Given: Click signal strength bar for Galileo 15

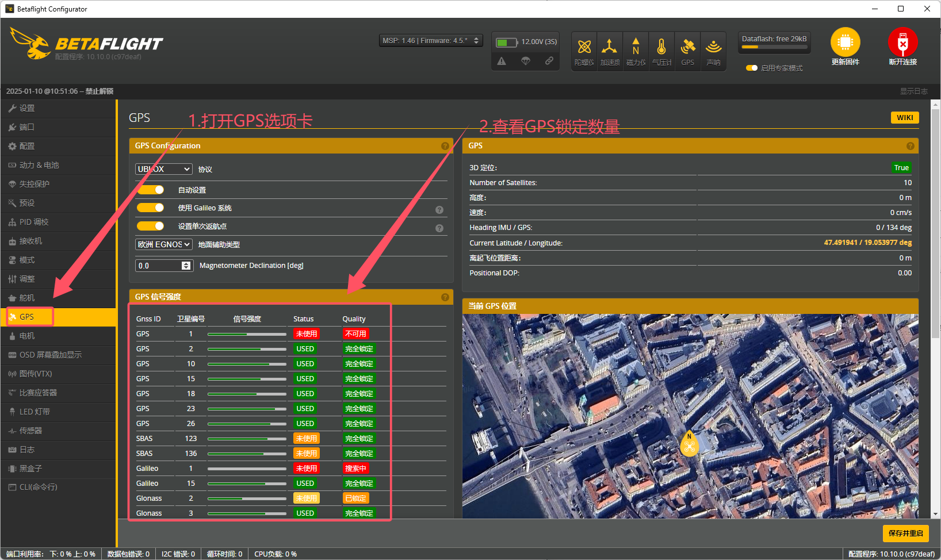Looking at the screenshot, I should (x=247, y=484).
